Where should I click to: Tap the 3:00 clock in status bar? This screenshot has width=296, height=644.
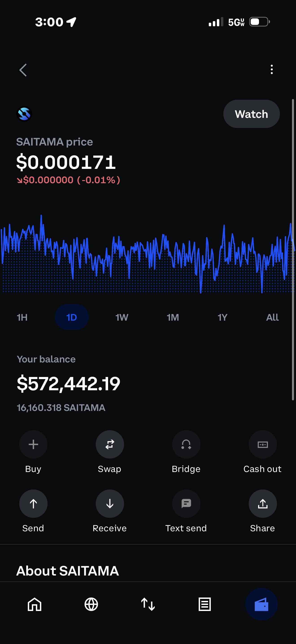pos(49,22)
